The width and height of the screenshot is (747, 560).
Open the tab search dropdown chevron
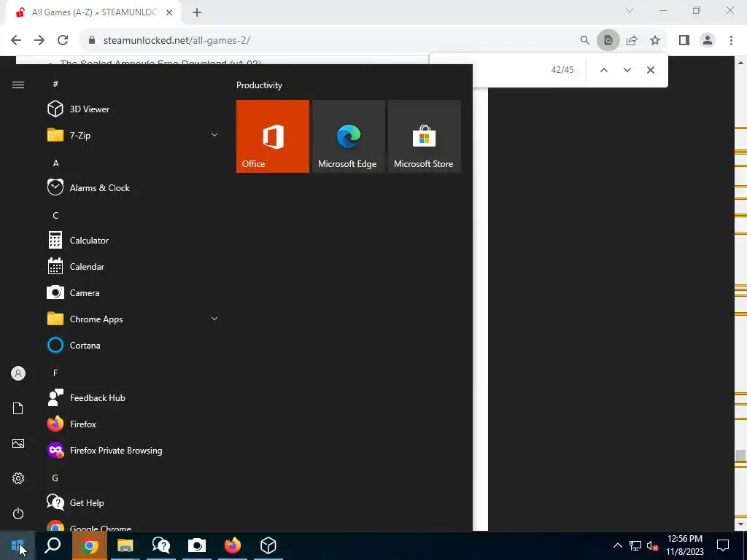(x=629, y=10)
